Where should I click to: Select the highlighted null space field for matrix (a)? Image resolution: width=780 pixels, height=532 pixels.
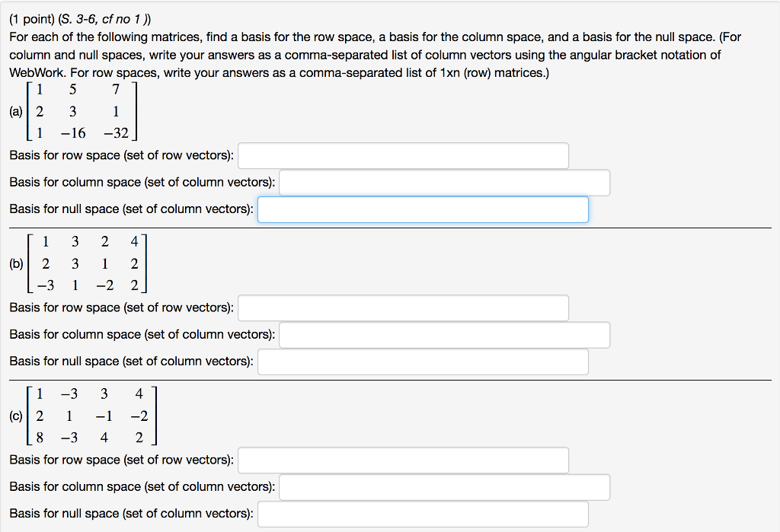(x=423, y=209)
